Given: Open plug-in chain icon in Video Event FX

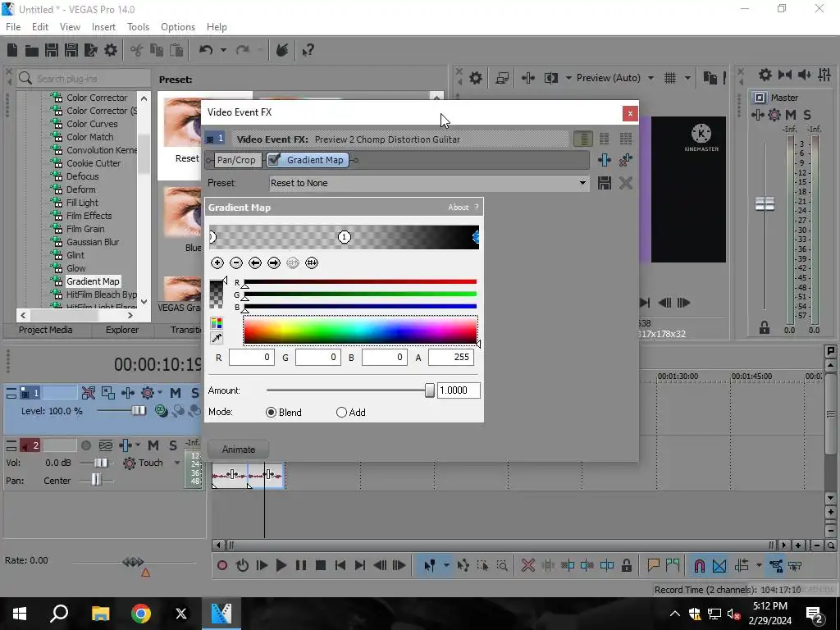Looking at the screenshot, I should coord(605,160).
